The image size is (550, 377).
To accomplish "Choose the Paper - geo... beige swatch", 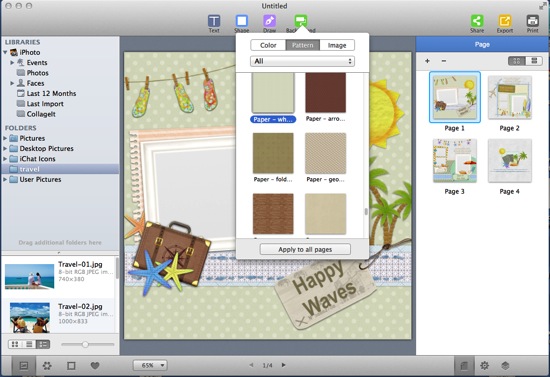I will pos(326,153).
